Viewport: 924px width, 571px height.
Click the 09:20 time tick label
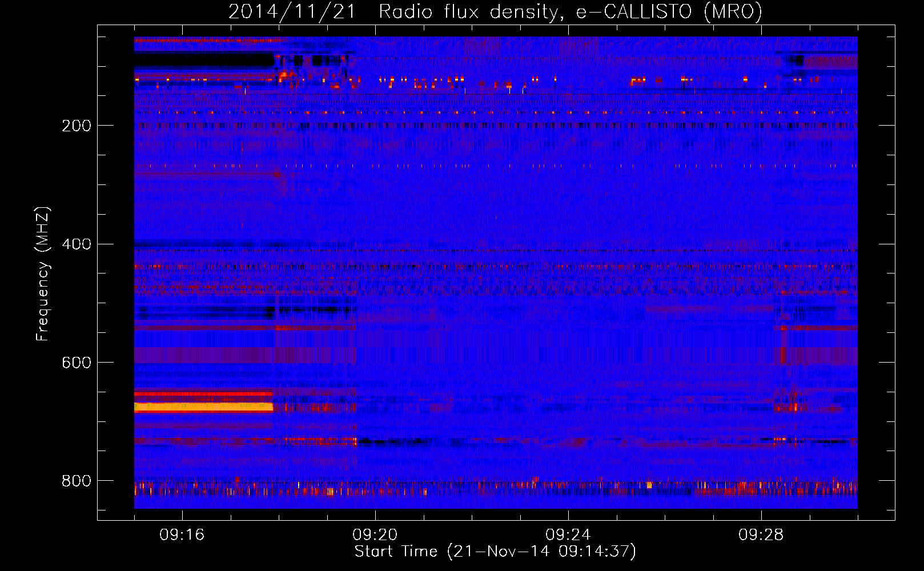[x=375, y=535]
